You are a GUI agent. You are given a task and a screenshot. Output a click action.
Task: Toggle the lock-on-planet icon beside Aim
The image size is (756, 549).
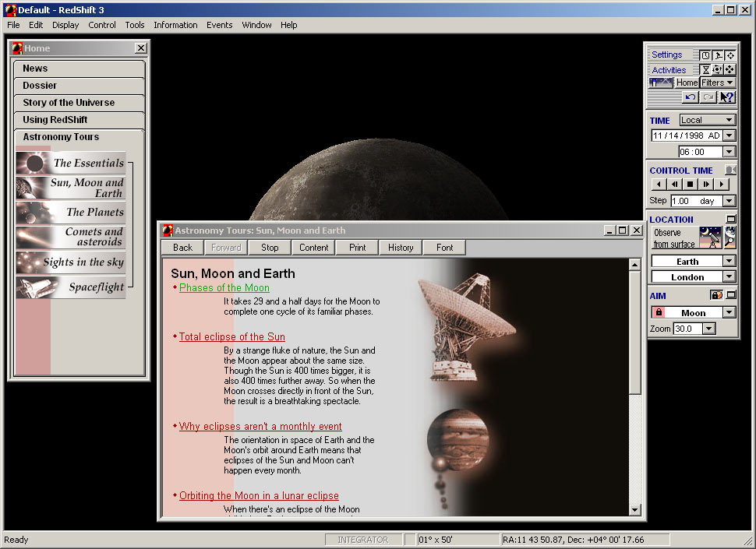tap(716, 294)
